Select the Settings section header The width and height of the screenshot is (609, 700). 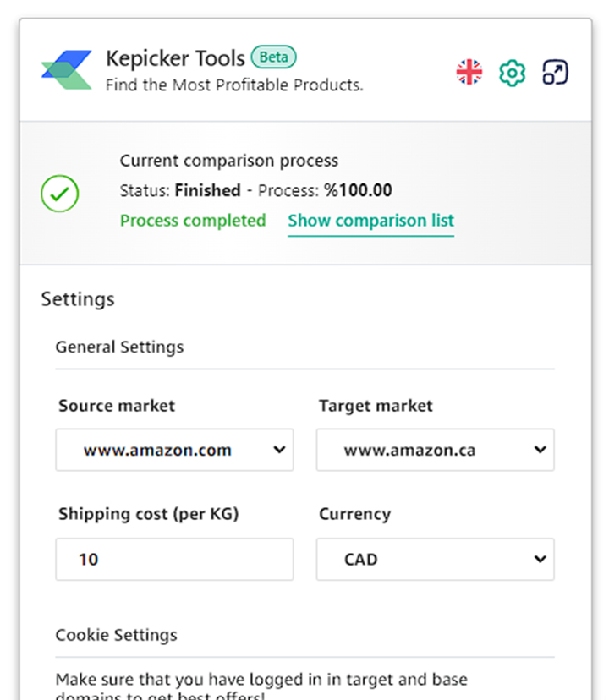pos(77,298)
